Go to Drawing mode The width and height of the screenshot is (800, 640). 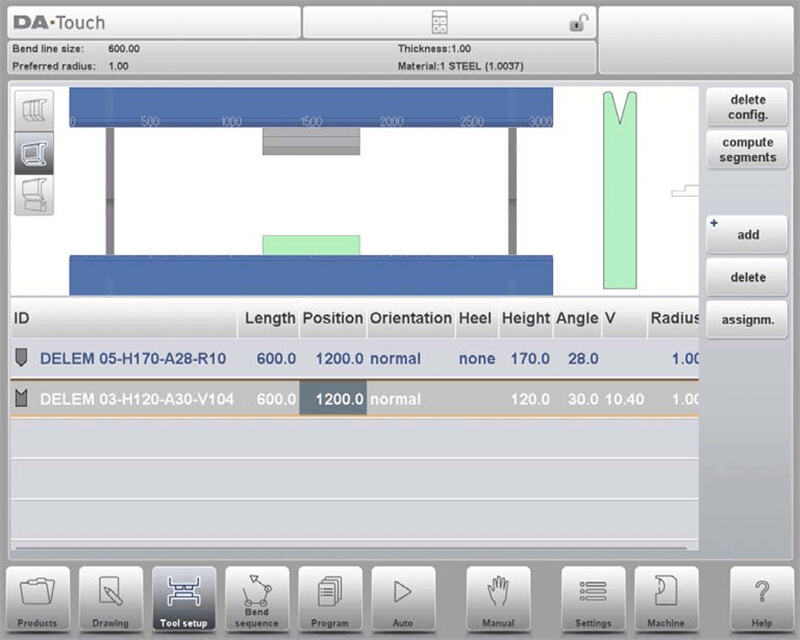[x=111, y=598]
